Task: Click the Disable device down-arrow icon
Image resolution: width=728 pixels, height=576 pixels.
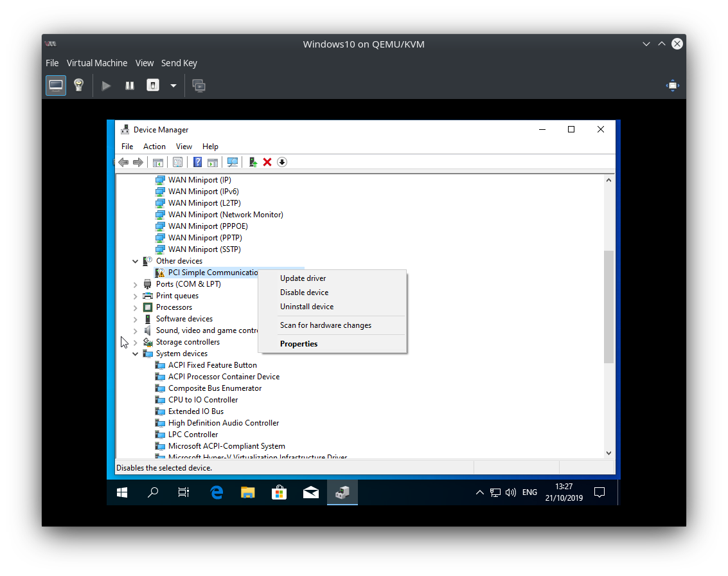Action: (x=282, y=162)
